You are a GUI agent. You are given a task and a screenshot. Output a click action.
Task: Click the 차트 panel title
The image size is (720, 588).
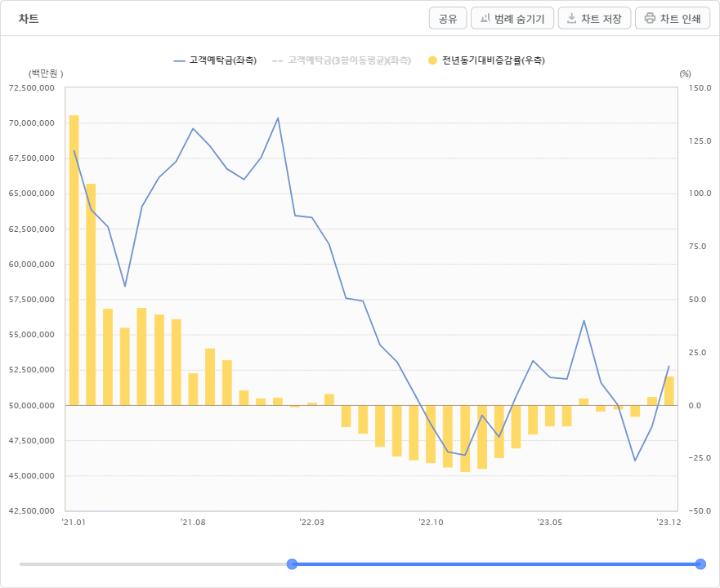point(29,19)
